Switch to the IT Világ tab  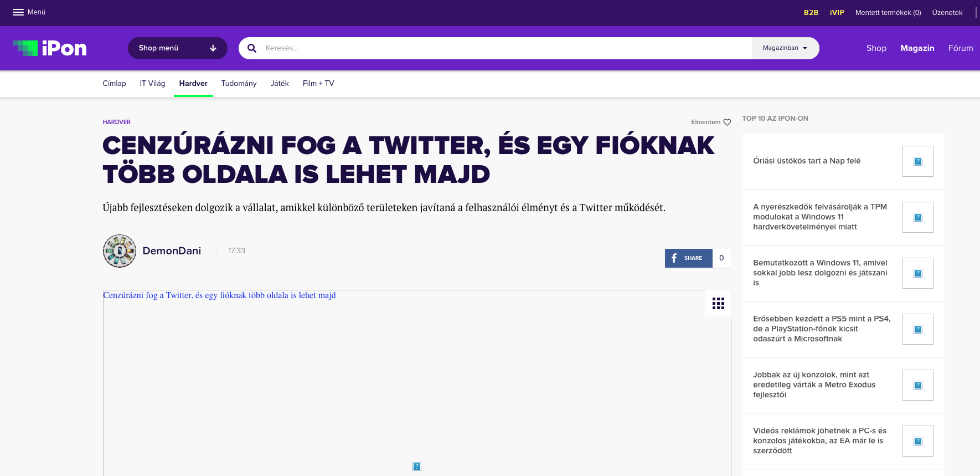pos(152,84)
